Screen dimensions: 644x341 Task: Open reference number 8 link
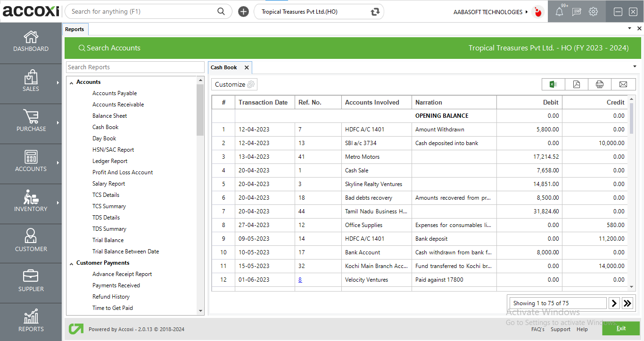300,280
